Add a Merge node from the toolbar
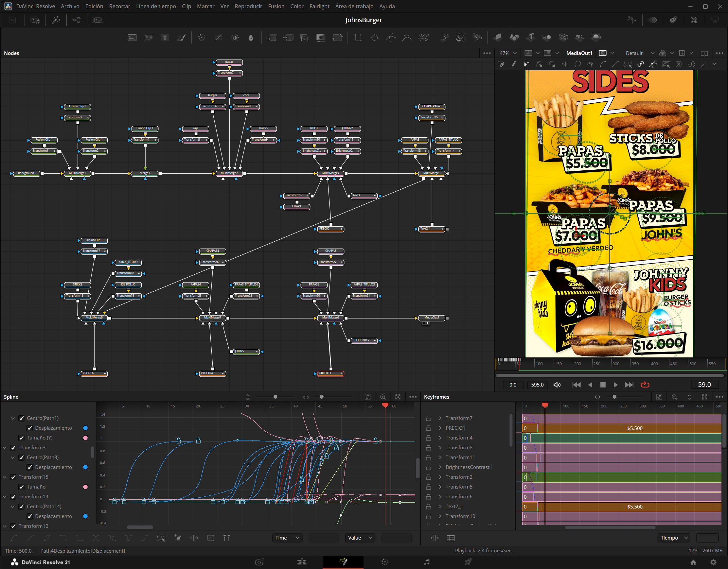Image resolution: width=728 pixels, height=569 pixels. coord(271,38)
